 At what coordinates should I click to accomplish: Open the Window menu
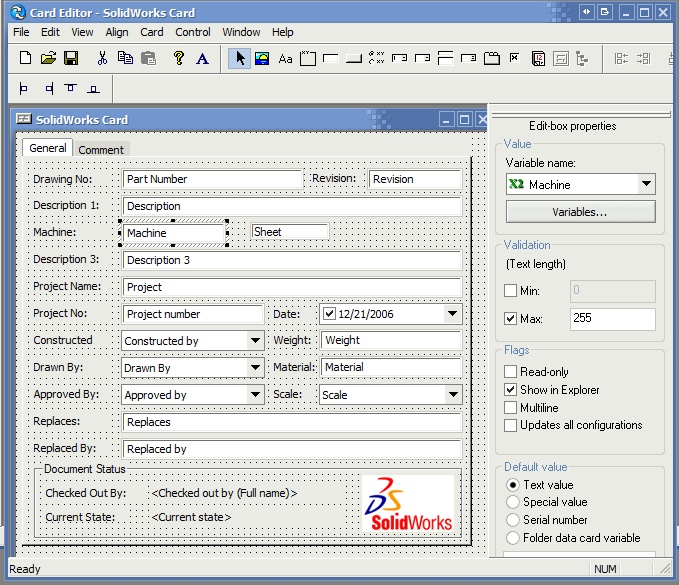[x=241, y=32]
